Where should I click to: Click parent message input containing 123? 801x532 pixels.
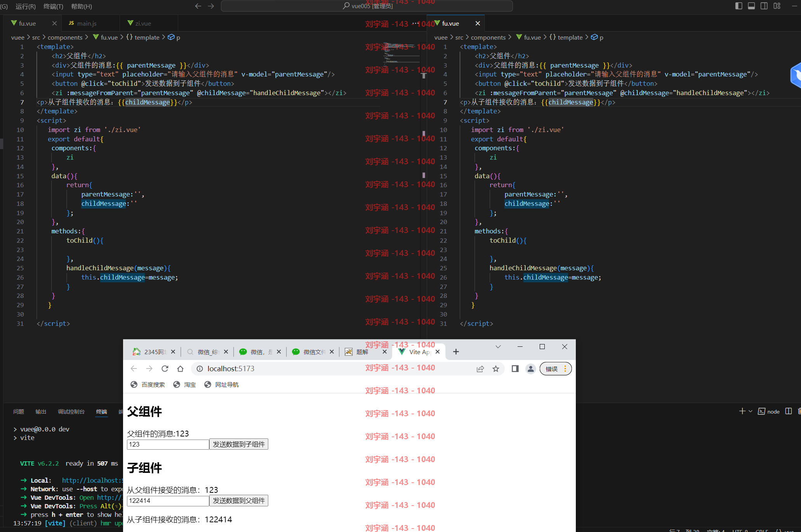click(x=168, y=445)
